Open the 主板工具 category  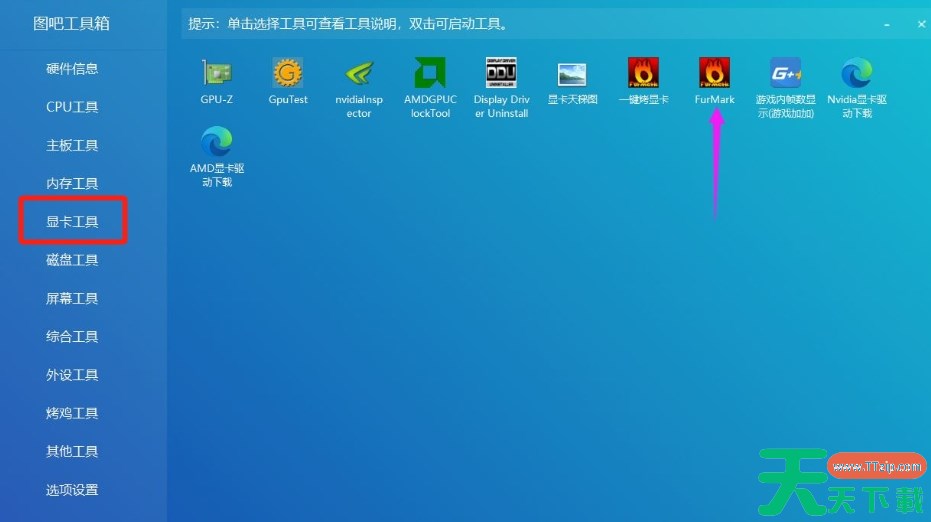coord(72,145)
